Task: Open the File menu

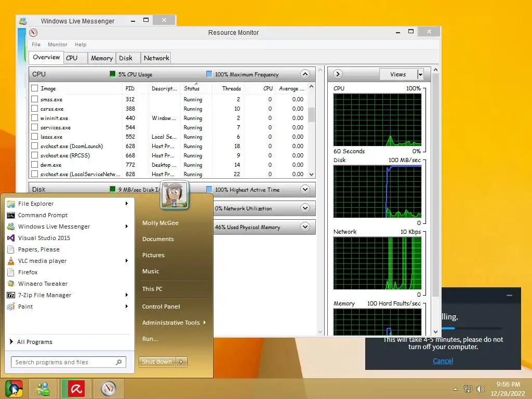Action: pyautogui.click(x=36, y=45)
